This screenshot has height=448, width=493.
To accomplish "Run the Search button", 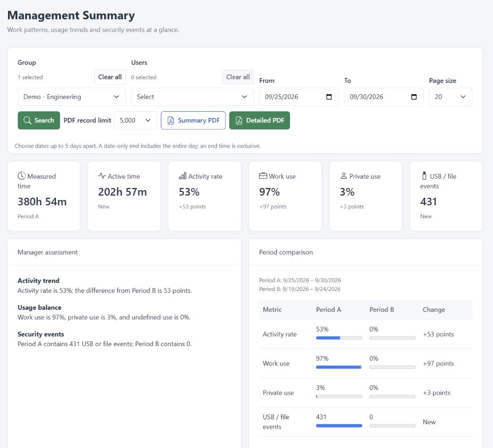I will 39,120.
